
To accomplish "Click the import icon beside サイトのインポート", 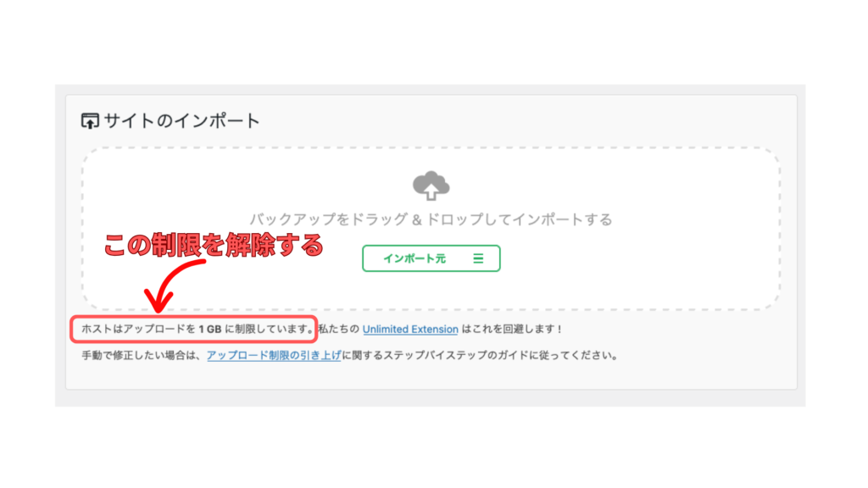I will pyautogui.click(x=90, y=120).
